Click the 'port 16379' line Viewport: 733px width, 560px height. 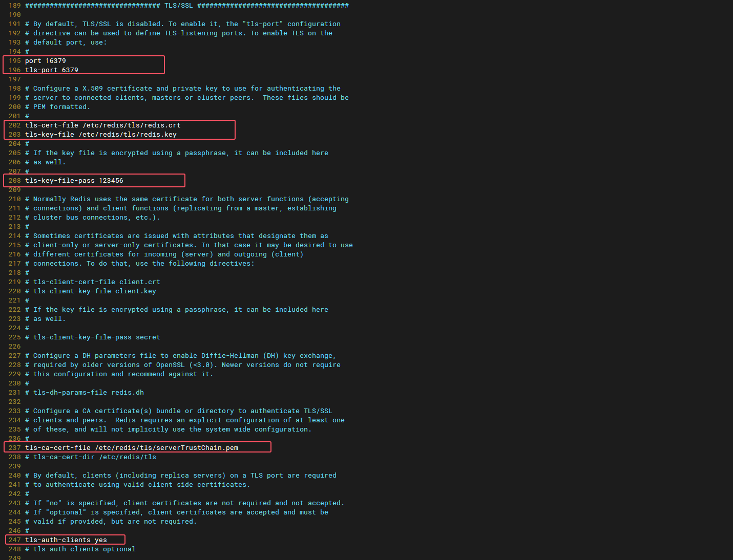point(46,61)
